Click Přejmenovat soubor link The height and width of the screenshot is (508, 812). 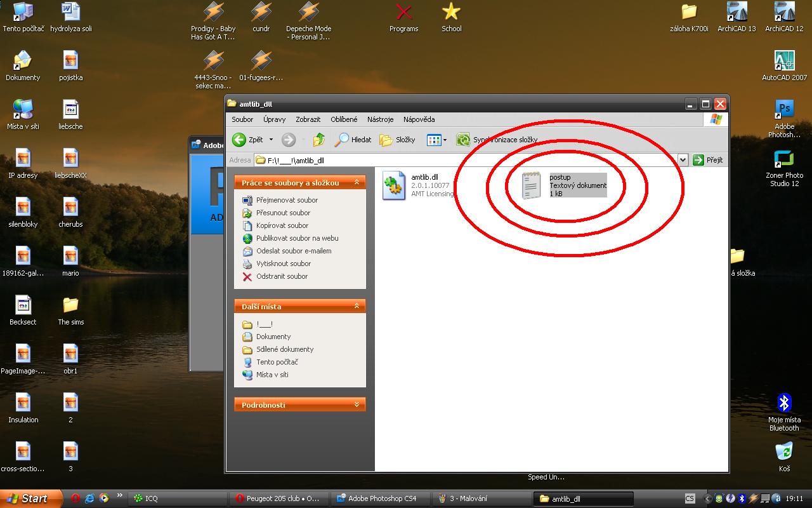(x=286, y=200)
